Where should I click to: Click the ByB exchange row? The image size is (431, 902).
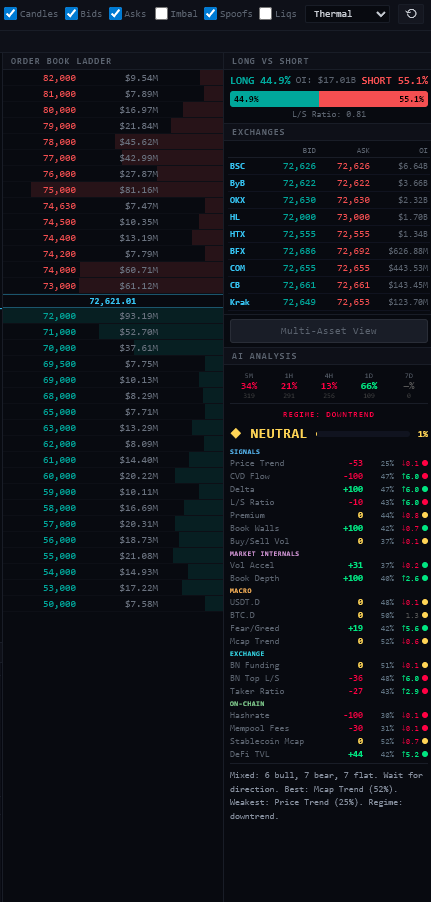point(329,183)
